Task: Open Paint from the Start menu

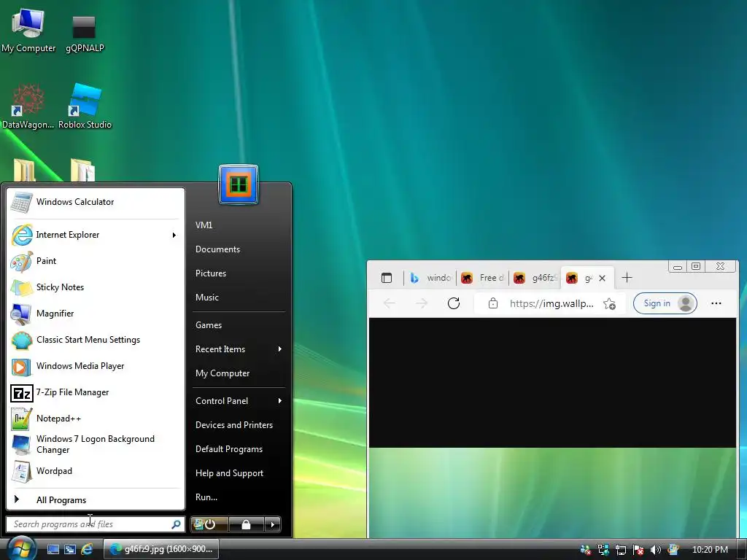Action: click(96, 261)
